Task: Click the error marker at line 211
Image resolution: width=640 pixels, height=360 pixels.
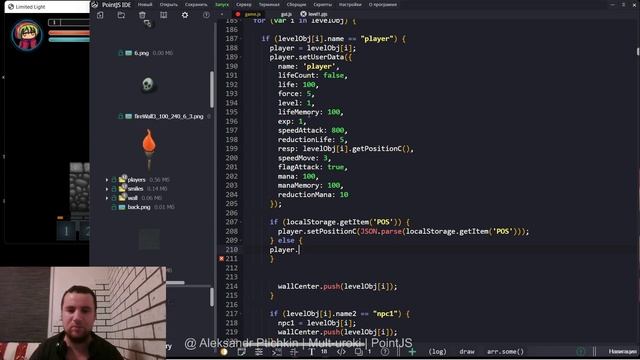Action: pyautogui.click(x=221, y=258)
